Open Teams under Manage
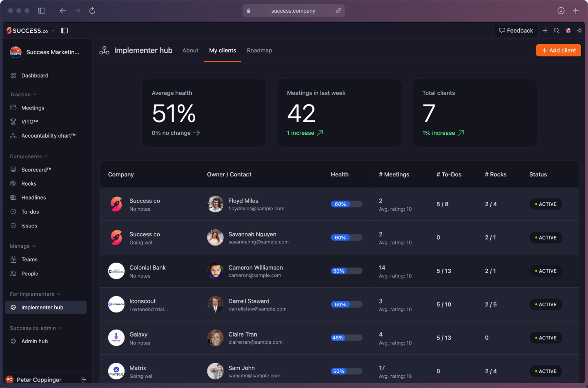This screenshot has height=388, width=588. tap(29, 259)
